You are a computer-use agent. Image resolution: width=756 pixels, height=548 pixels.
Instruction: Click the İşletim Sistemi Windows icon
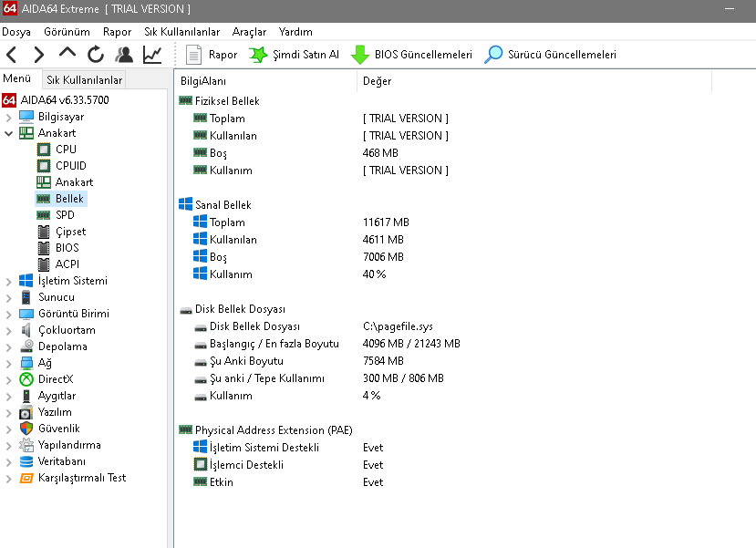(26, 281)
